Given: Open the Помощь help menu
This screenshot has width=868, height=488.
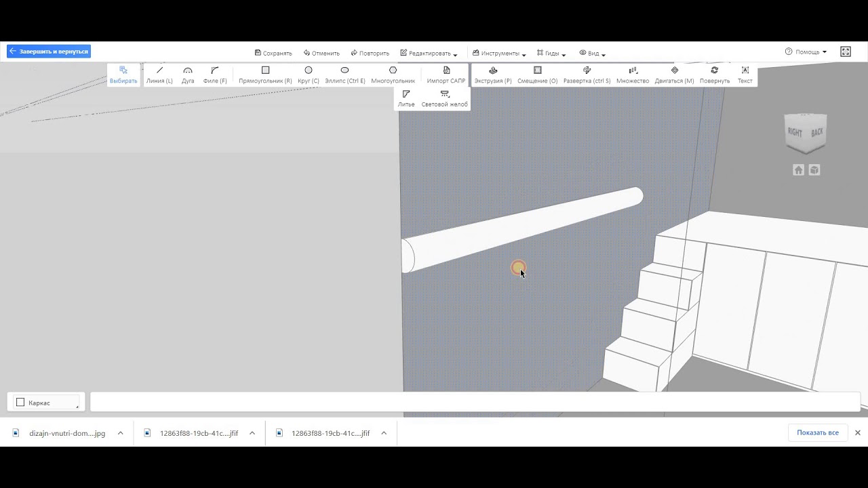Looking at the screenshot, I should [806, 52].
